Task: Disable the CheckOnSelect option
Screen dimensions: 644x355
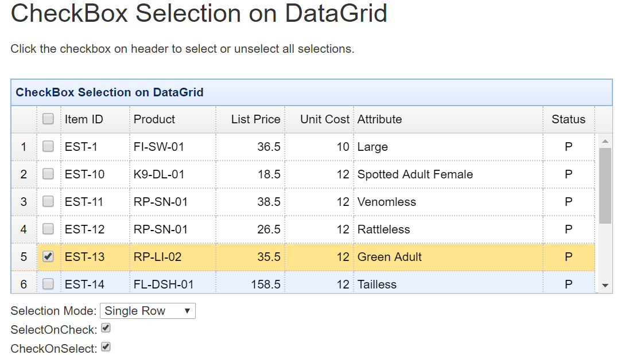Action: pos(106,347)
